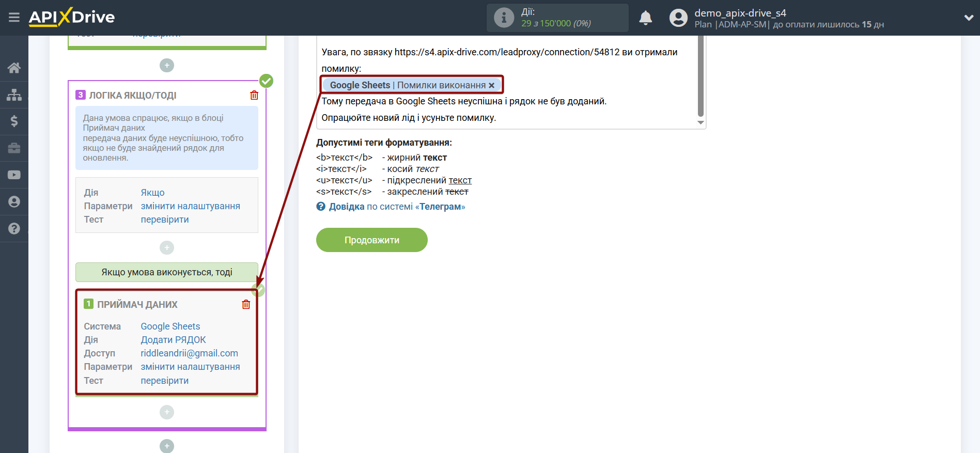Open the billing dollar icon

(14, 121)
